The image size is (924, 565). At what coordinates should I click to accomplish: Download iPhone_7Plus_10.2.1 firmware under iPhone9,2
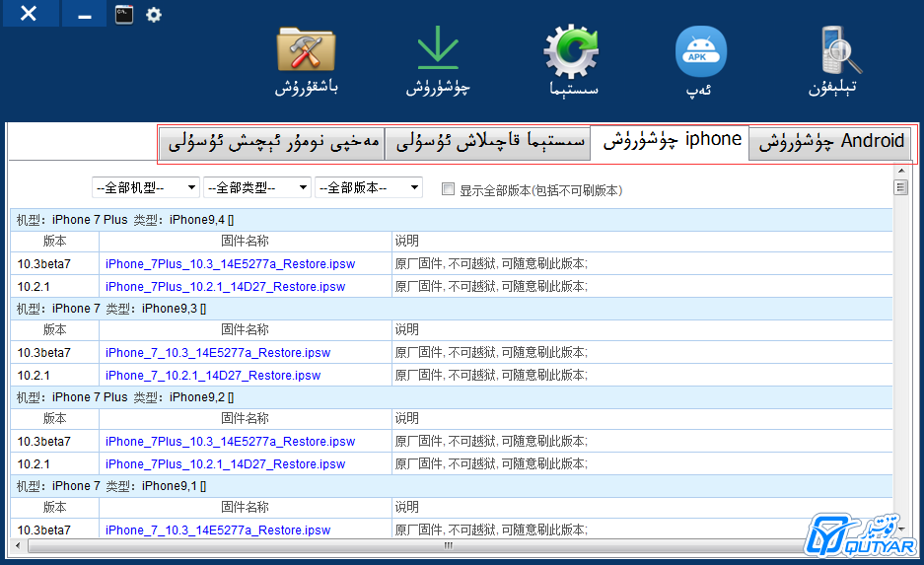tap(225, 464)
